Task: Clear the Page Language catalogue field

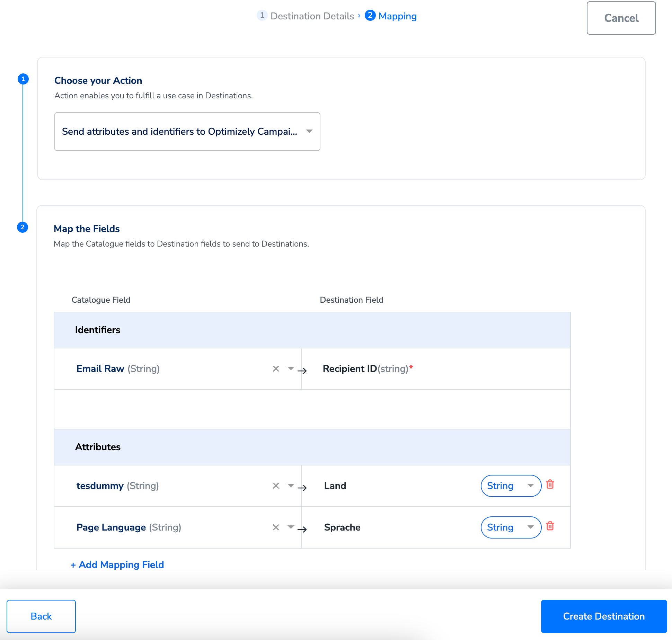Action: tap(276, 527)
